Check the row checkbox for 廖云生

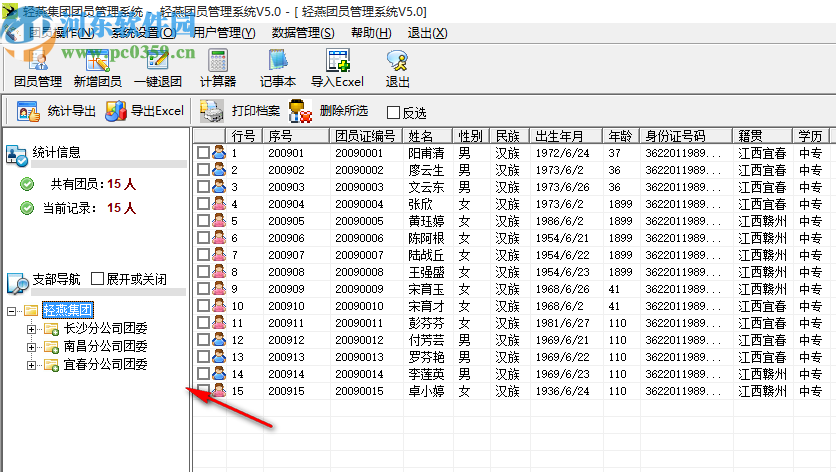[x=203, y=170]
